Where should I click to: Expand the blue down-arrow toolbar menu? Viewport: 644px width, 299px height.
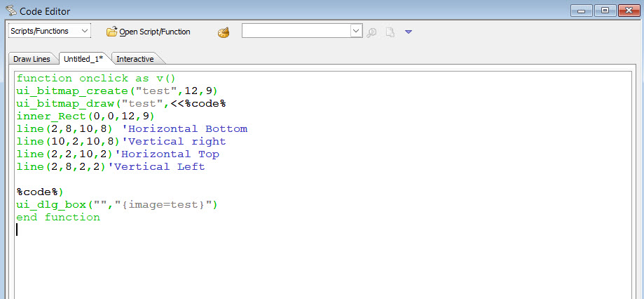tap(409, 32)
